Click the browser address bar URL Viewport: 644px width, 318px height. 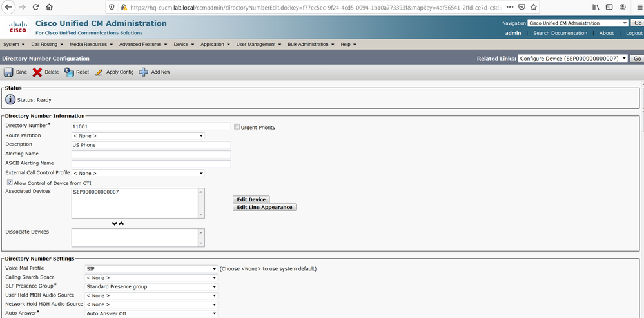pos(315,7)
